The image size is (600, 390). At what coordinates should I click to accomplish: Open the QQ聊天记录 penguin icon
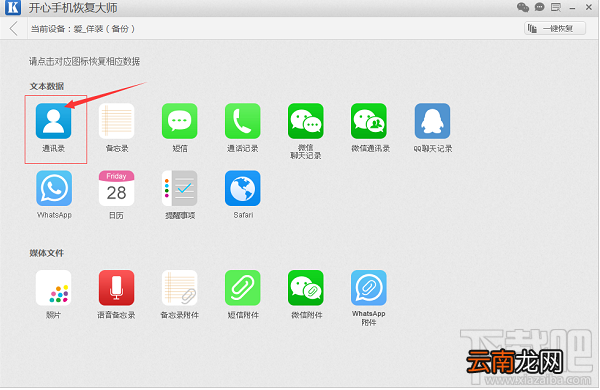pyautogui.click(x=432, y=121)
